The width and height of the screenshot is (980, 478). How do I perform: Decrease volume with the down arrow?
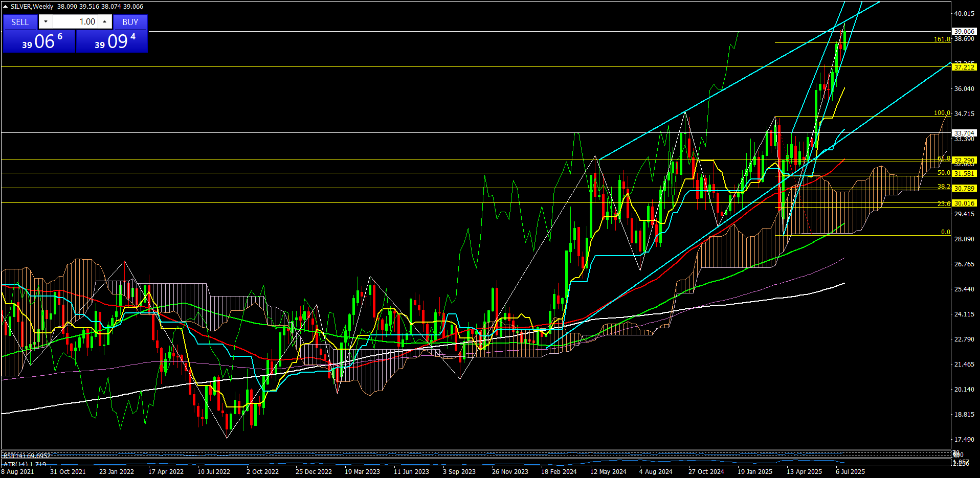[46, 21]
